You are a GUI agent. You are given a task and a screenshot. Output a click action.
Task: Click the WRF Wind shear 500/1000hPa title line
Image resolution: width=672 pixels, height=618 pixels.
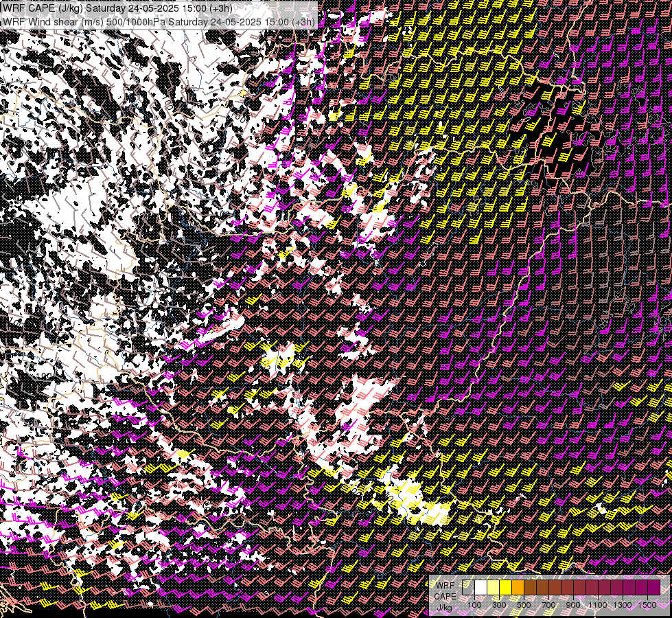[x=159, y=22]
